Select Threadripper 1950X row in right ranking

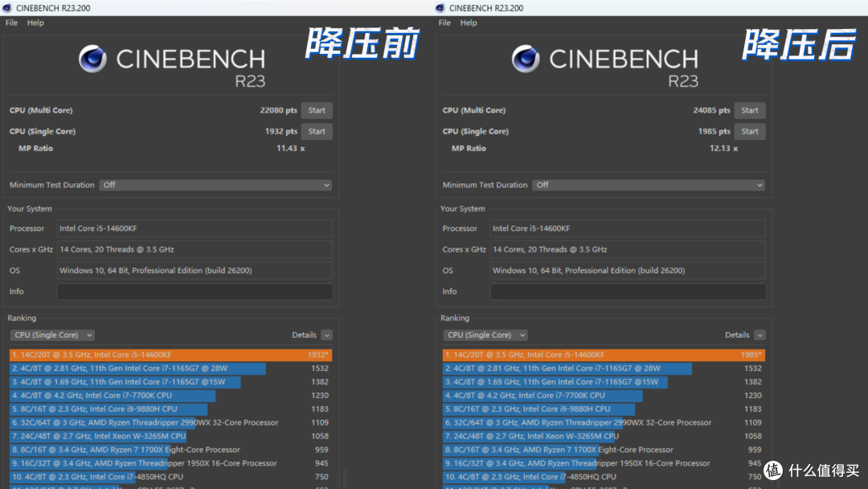click(x=604, y=463)
